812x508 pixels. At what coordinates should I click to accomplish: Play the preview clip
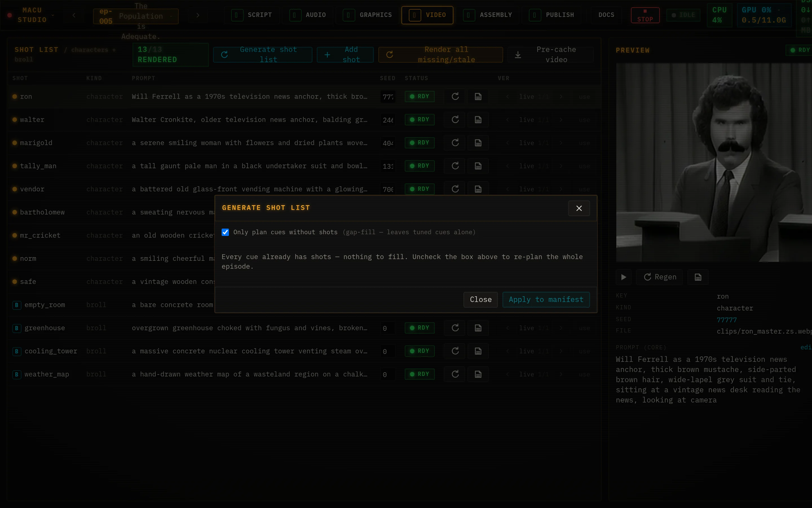click(623, 277)
